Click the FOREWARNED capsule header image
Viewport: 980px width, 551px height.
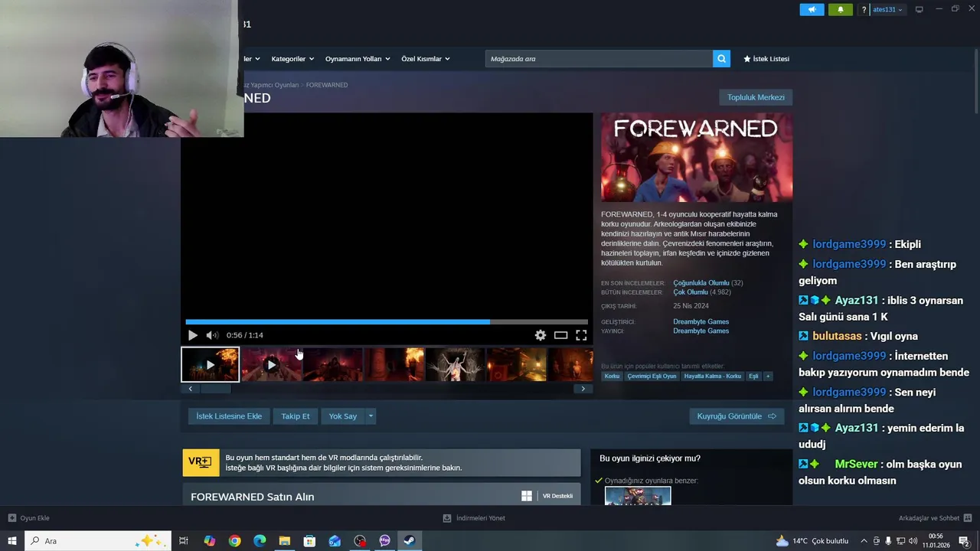[x=697, y=158]
